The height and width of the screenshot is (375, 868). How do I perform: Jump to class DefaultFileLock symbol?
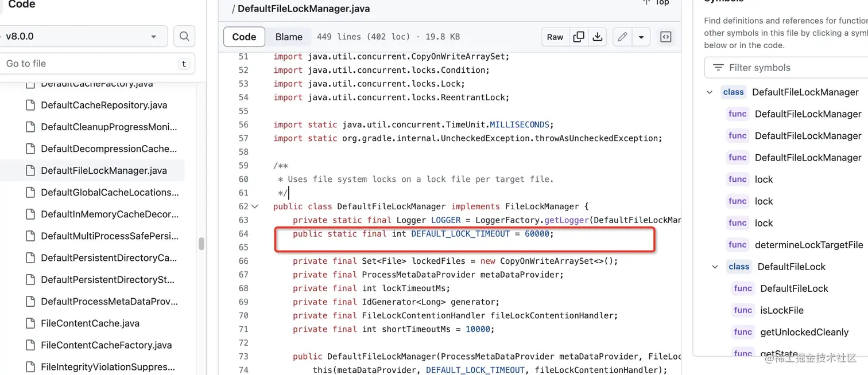coord(792,267)
